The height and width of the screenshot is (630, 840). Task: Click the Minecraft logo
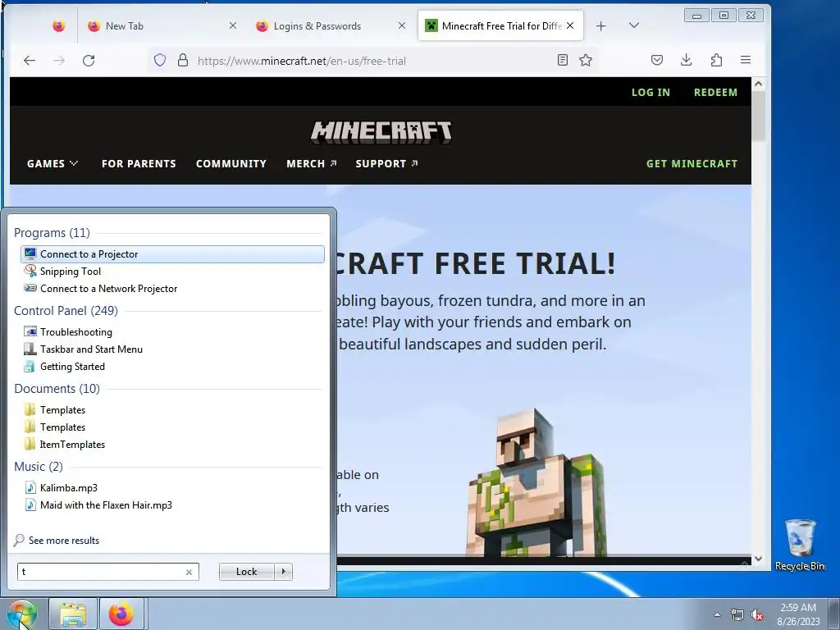381,132
